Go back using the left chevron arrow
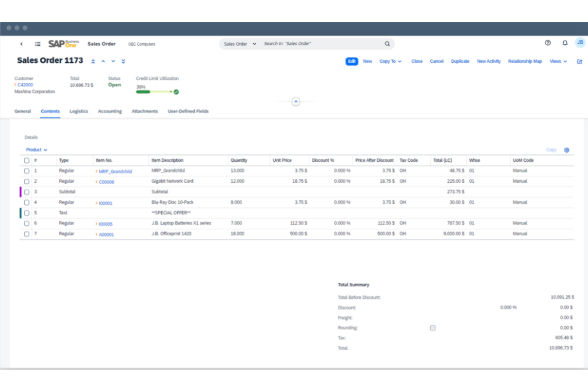 (21, 44)
